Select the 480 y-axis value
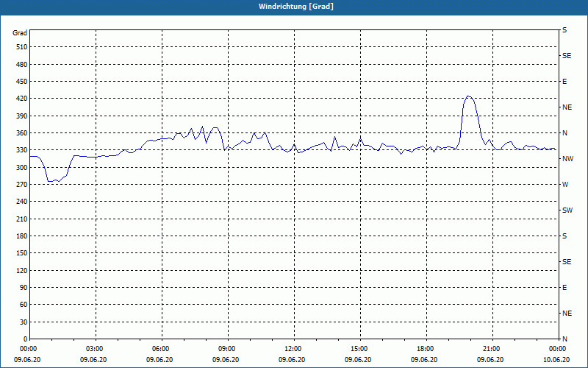The image size is (588, 368). [22, 65]
